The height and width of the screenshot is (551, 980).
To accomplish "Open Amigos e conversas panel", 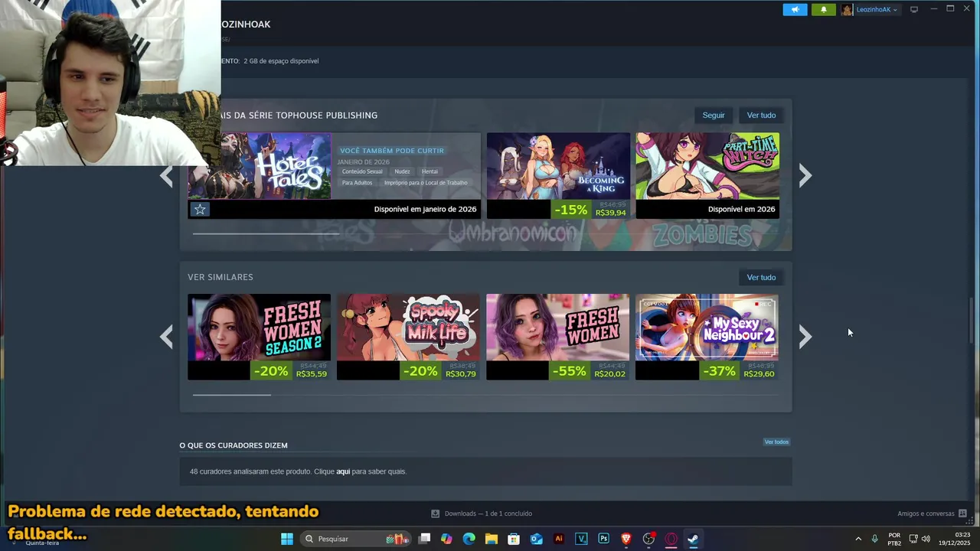I will click(x=932, y=514).
